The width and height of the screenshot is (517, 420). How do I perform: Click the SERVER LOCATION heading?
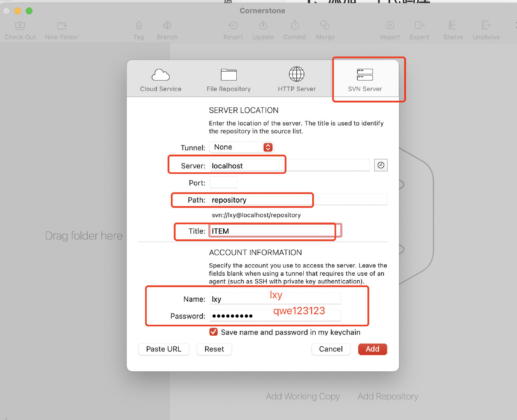coord(244,110)
